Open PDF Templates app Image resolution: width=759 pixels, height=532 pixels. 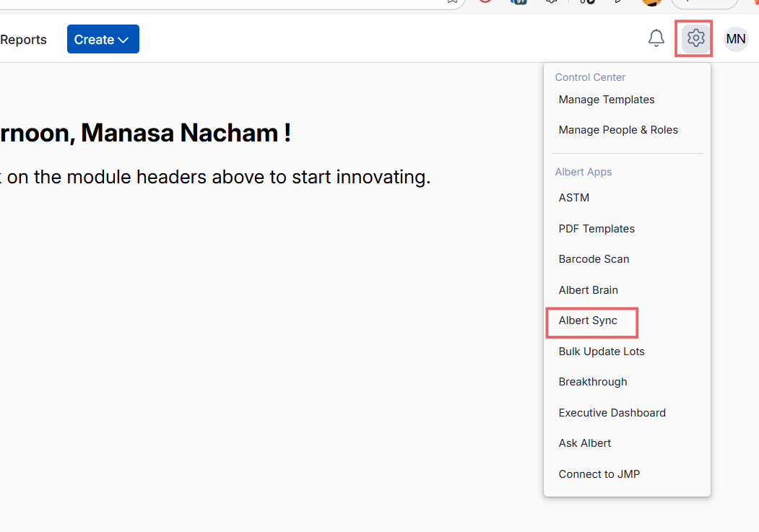coord(597,229)
